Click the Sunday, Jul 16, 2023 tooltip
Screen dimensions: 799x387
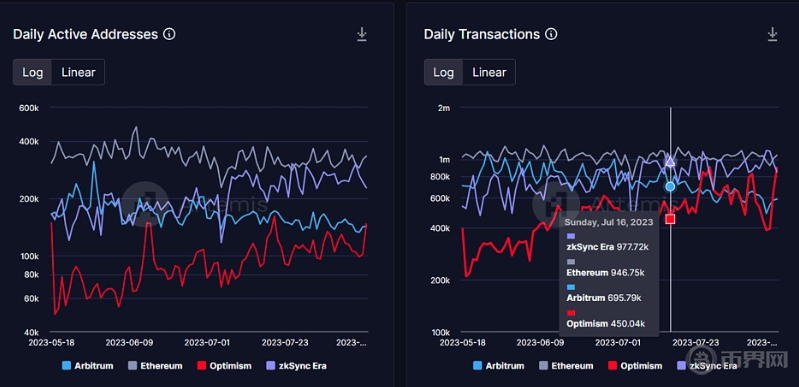click(609, 273)
